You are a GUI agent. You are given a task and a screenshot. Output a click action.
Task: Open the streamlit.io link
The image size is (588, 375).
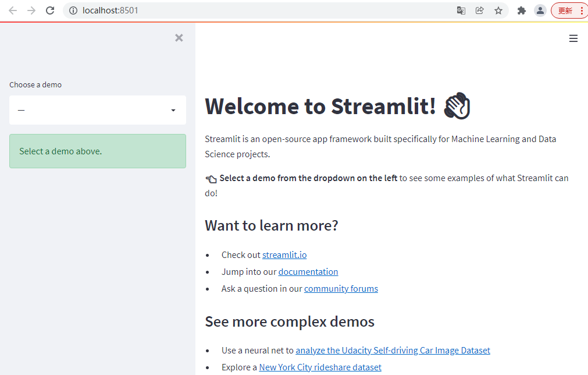coord(284,255)
